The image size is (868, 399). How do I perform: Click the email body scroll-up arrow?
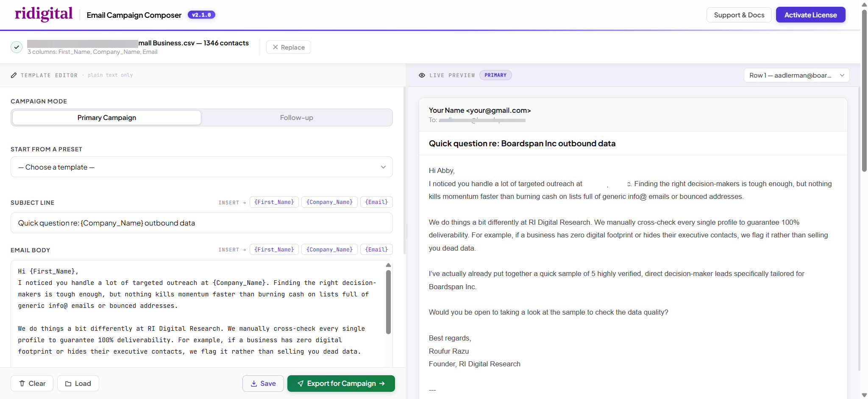click(388, 265)
